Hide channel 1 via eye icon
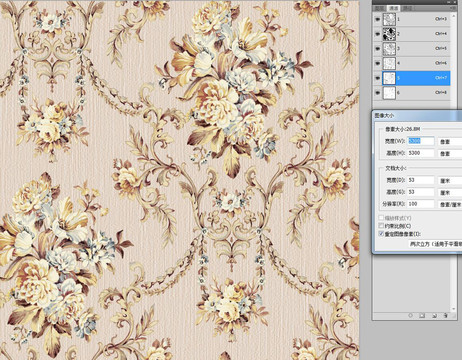Viewport: 462px width, 360px height. pos(377,20)
